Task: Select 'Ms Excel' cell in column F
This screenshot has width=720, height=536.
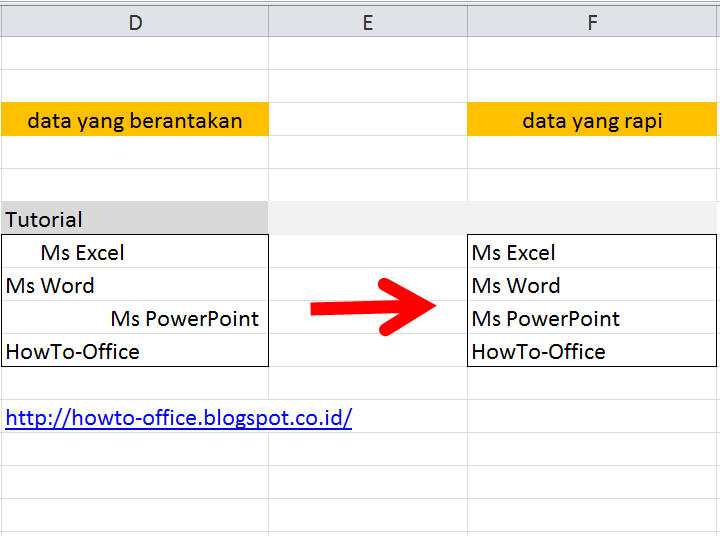Action: (x=592, y=252)
